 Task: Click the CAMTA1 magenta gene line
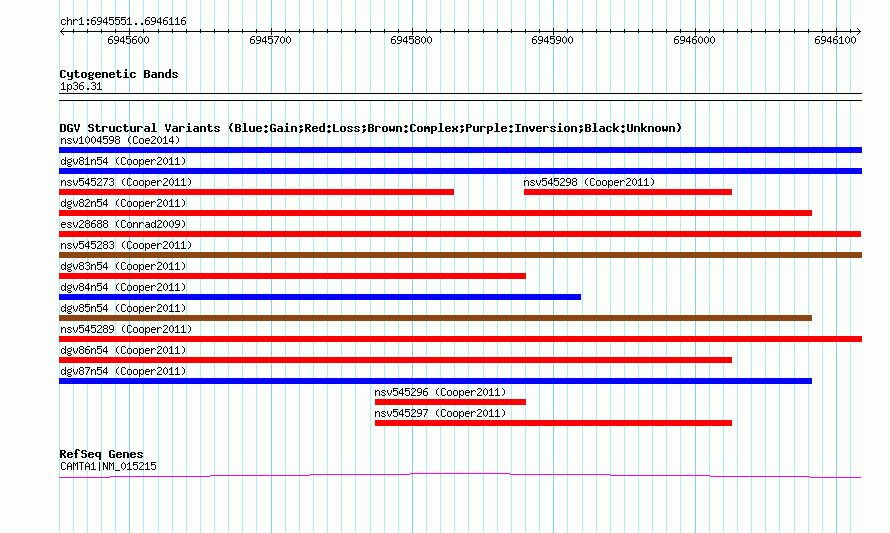460,476
